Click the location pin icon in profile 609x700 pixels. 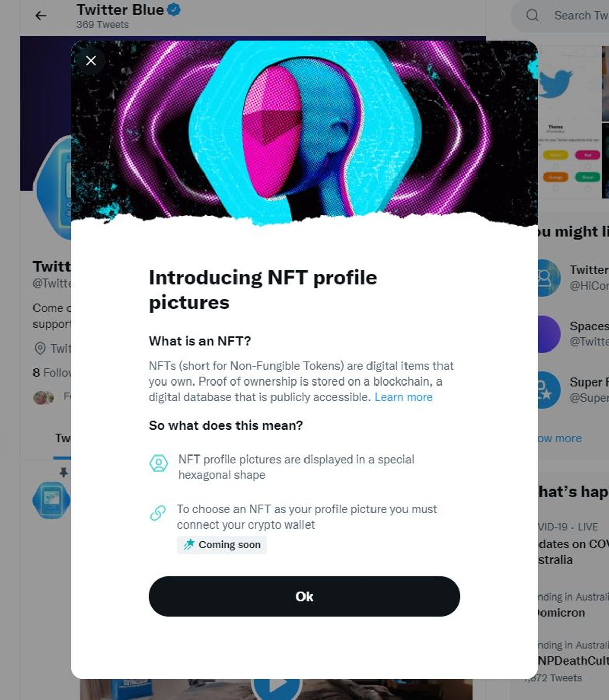tap(40, 348)
